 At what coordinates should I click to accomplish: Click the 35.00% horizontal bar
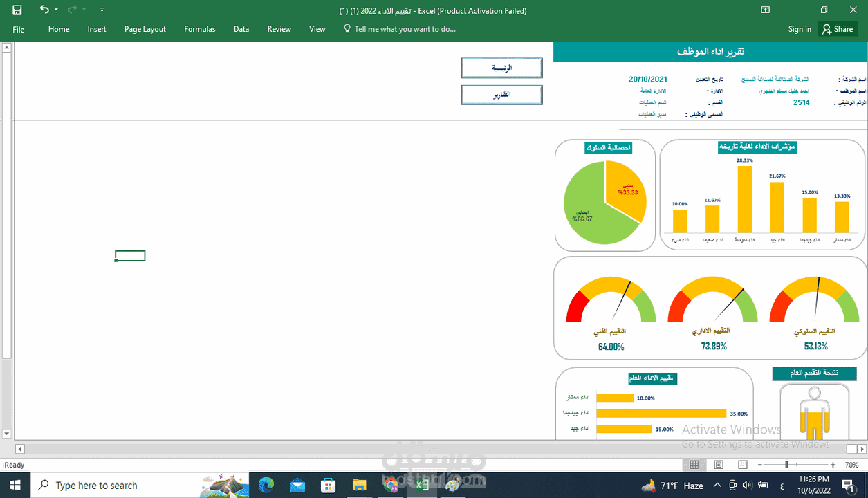point(661,413)
